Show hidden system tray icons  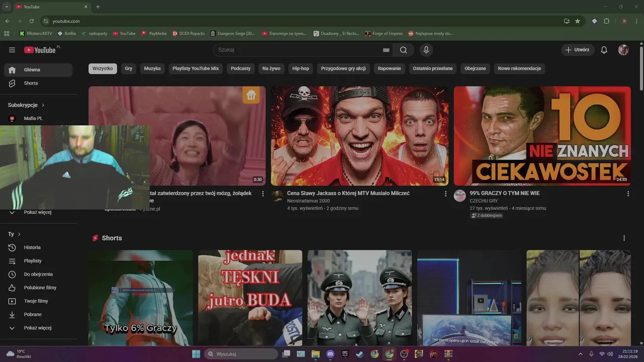pos(581,354)
